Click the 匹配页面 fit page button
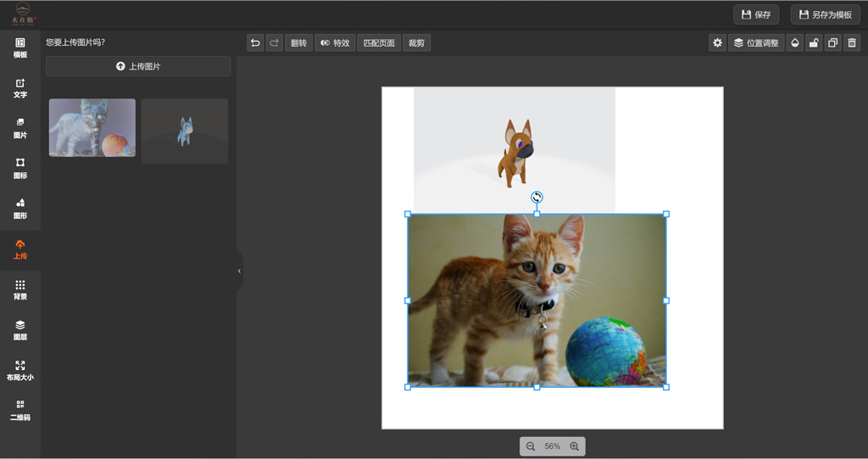This screenshot has height=459, width=868. [x=379, y=42]
